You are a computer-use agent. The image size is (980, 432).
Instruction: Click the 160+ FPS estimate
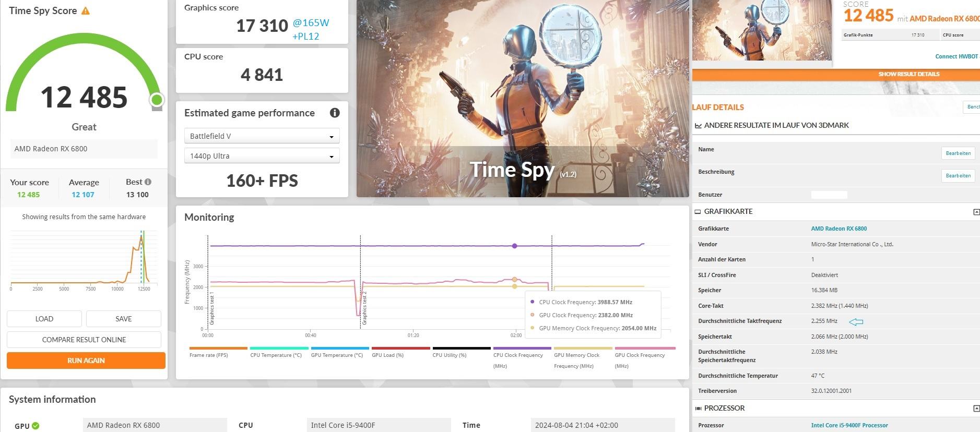pyautogui.click(x=262, y=181)
